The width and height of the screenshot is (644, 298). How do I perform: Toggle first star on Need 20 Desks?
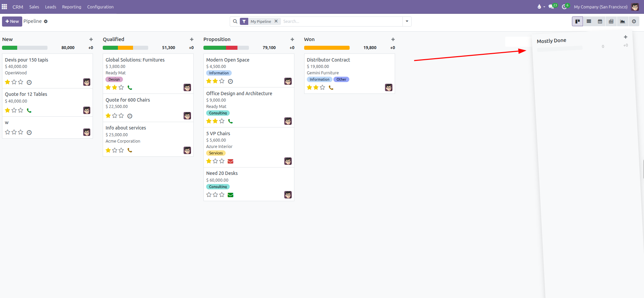pos(209,195)
